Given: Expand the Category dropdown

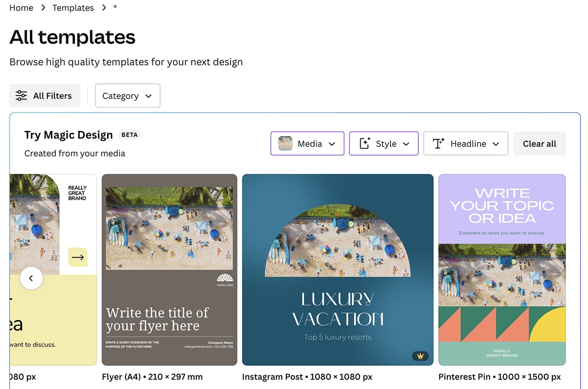Looking at the screenshot, I should pyautogui.click(x=127, y=96).
